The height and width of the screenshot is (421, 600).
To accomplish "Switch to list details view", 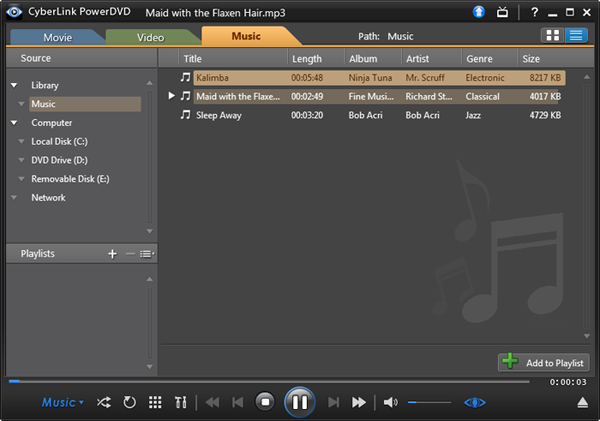I will [x=576, y=36].
